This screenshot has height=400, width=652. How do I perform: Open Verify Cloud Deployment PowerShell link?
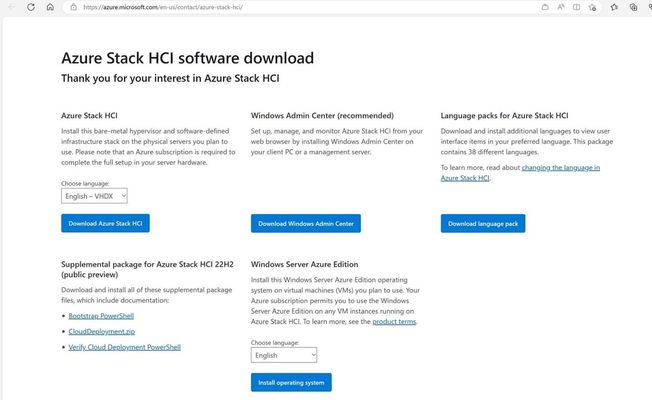(124, 347)
